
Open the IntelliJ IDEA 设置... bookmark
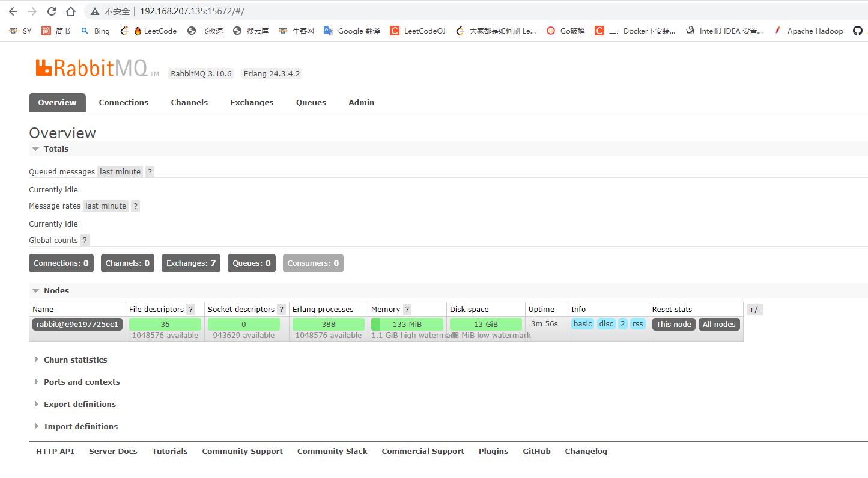pos(724,31)
